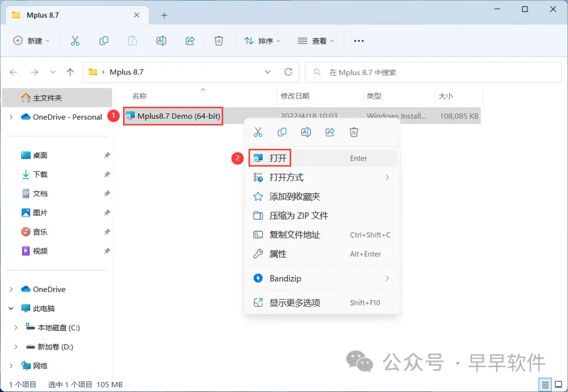Close the Mplus 8.7 tab
Screen dimensions: 568x392
pyautogui.click(x=137, y=15)
